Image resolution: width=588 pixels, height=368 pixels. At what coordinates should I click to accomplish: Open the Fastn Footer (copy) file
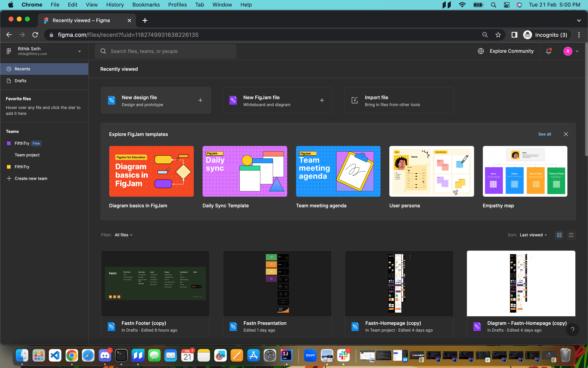click(x=155, y=294)
